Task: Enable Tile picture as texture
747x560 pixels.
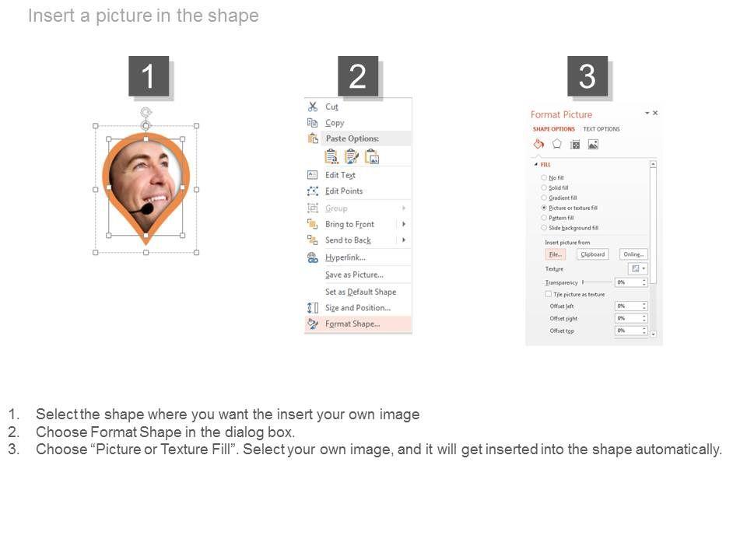Action: (549, 295)
